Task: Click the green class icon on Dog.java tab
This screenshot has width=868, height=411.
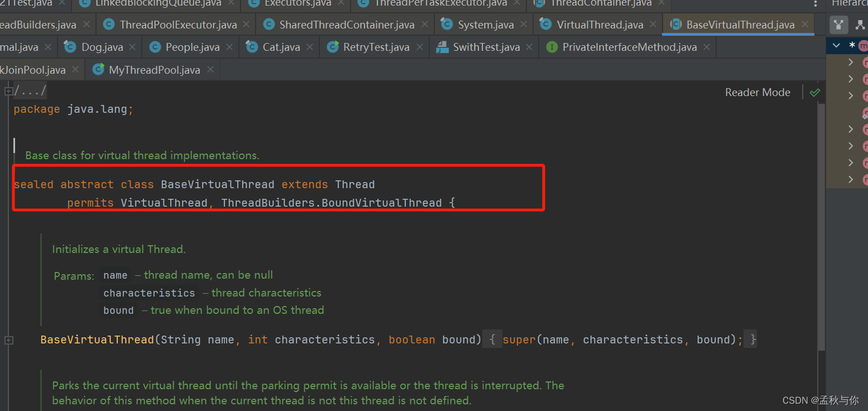Action: tap(70, 47)
